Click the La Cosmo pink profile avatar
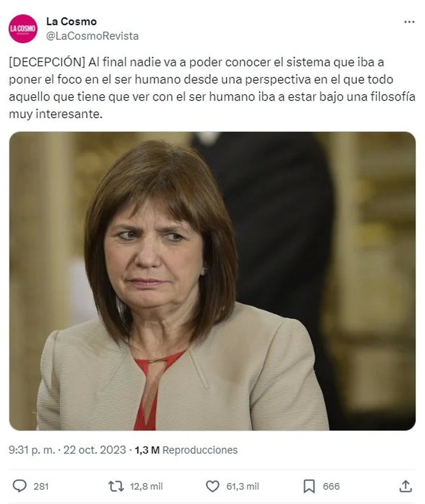The image size is (425, 504). coord(23,29)
